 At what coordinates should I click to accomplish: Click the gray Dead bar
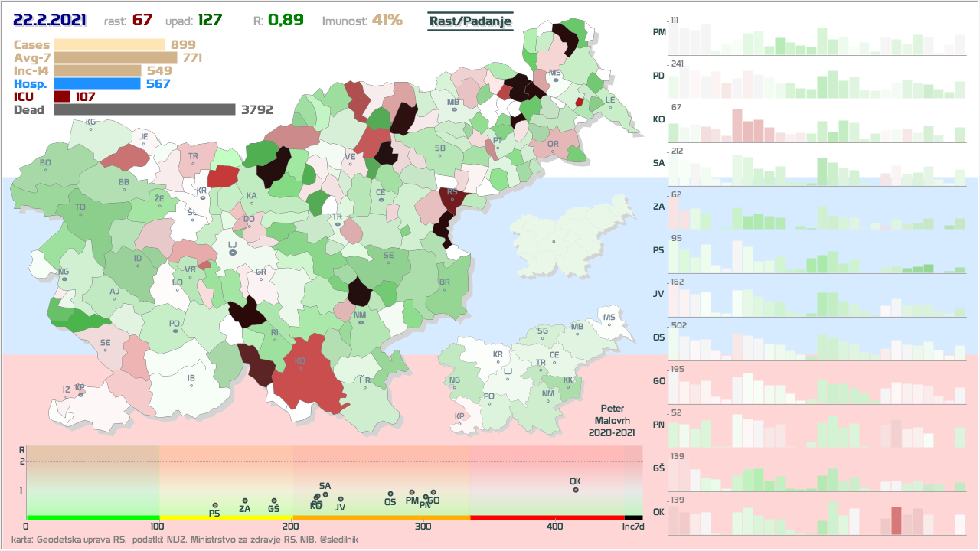click(144, 109)
